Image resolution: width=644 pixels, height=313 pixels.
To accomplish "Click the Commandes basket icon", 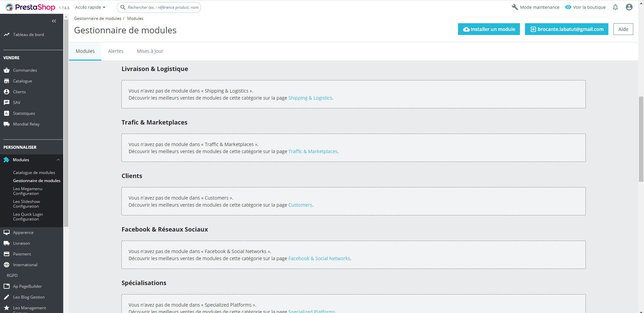I will click(x=6, y=70).
